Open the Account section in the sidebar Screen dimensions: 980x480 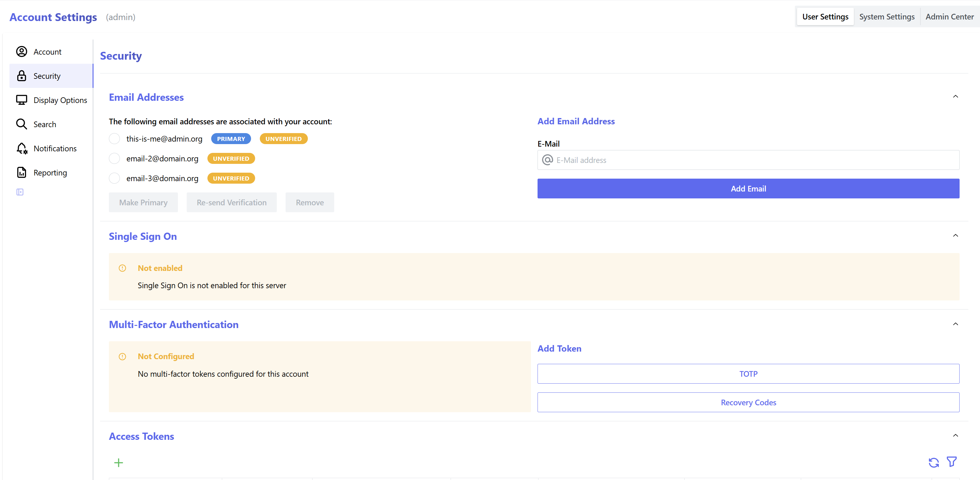tap(22, 52)
